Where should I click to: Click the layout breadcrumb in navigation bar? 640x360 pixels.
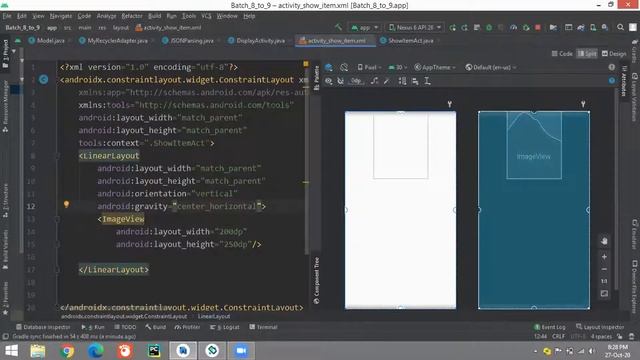pyautogui.click(x=120, y=28)
